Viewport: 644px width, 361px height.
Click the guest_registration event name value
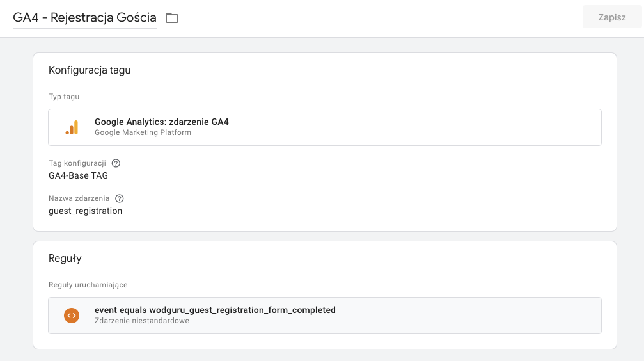click(85, 211)
